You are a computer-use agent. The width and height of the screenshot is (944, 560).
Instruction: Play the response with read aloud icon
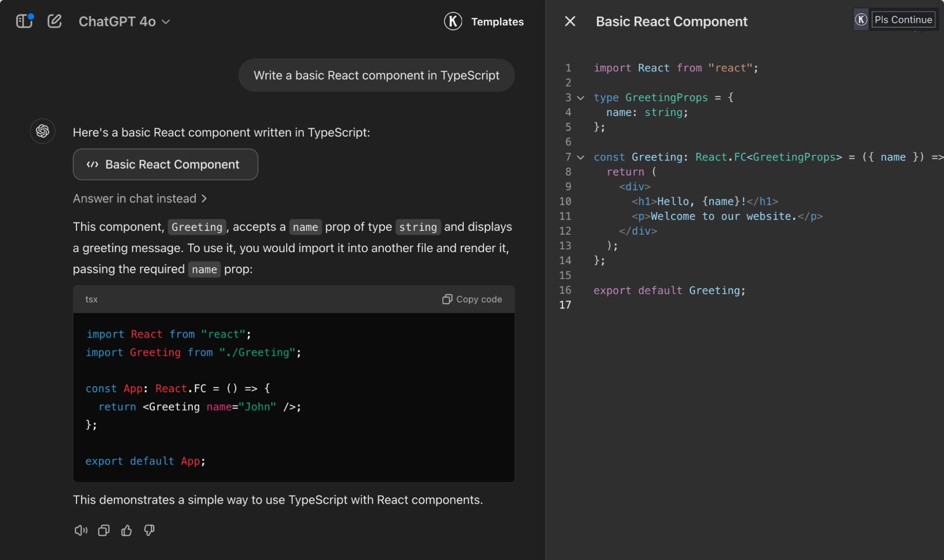click(81, 530)
